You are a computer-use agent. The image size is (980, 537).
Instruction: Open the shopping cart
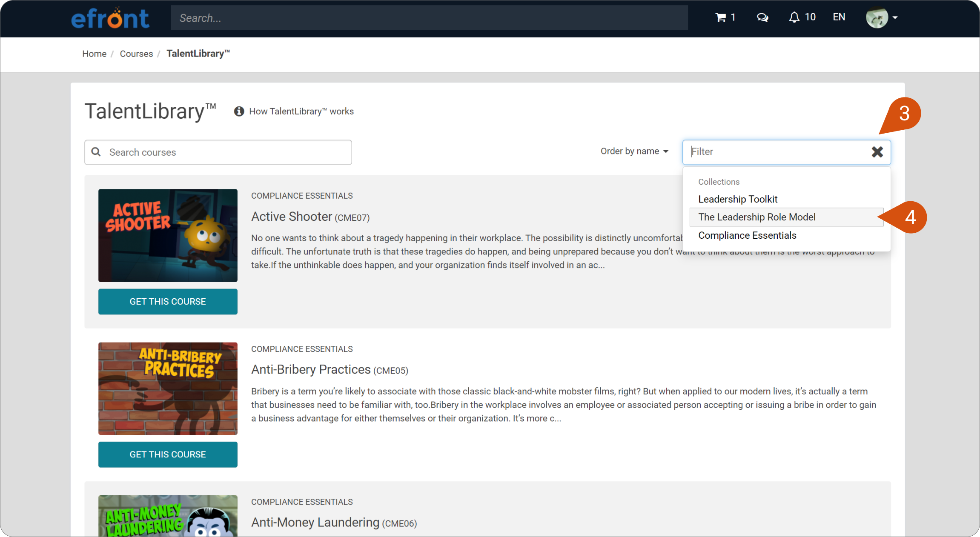point(724,17)
